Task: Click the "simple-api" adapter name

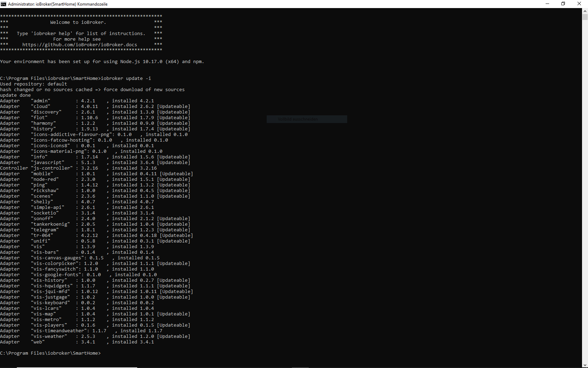Action: tap(48, 207)
